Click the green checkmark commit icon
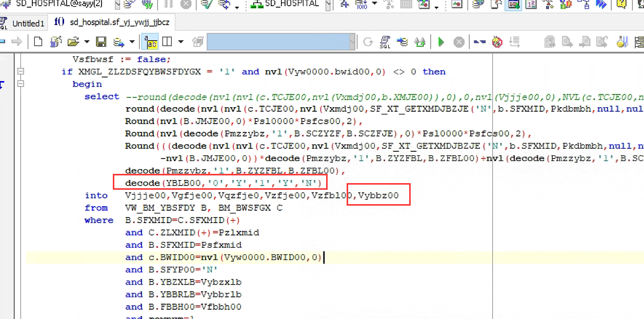 [x=207, y=5]
